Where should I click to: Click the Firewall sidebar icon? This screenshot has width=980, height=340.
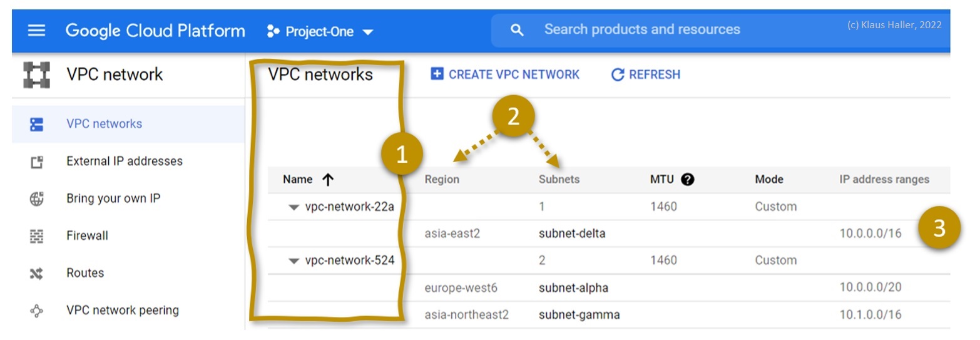37,236
